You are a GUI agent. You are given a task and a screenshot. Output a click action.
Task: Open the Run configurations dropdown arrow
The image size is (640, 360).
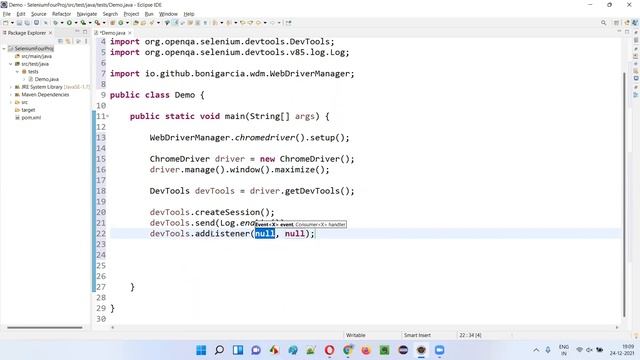[76, 23]
